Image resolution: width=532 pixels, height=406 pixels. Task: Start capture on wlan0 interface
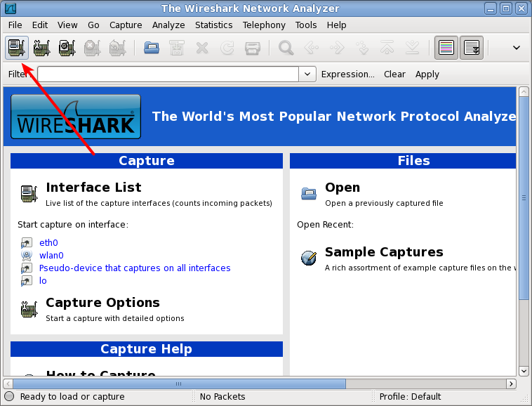click(51, 255)
